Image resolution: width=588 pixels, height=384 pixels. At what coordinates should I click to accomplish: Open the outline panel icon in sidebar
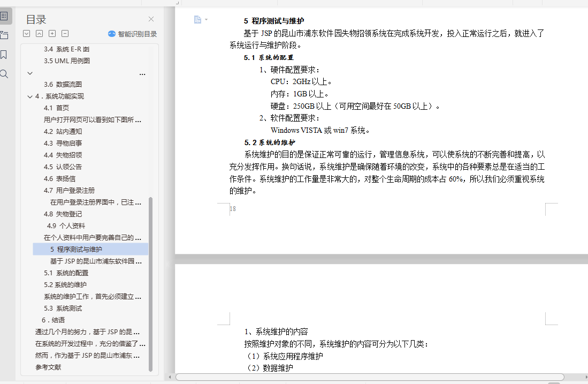[4, 16]
